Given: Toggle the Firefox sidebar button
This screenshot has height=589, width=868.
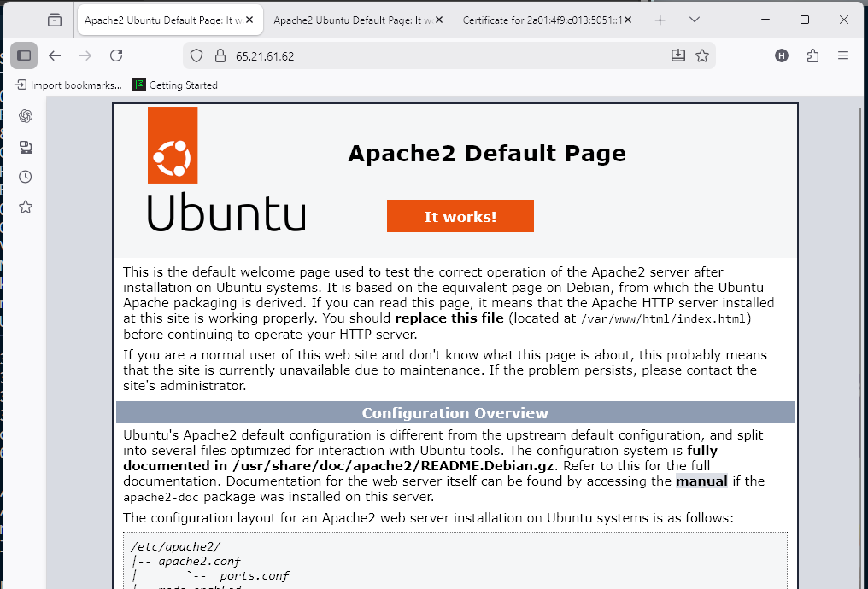Looking at the screenshot, I should [24, 55].
